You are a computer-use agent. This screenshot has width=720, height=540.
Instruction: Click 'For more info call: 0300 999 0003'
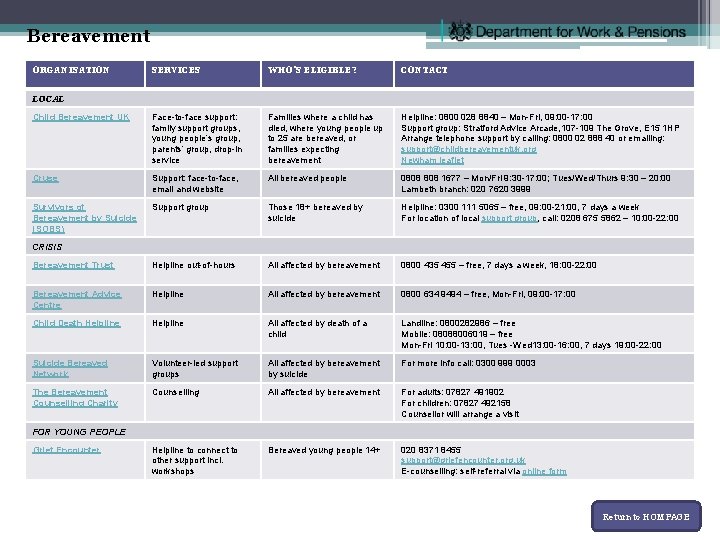point(468,363)
